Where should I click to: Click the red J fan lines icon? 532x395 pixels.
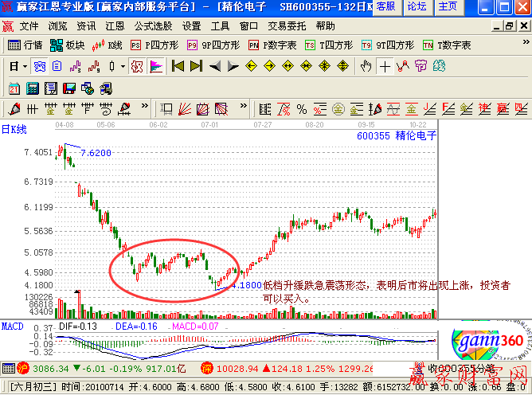[x=429, y=109]
